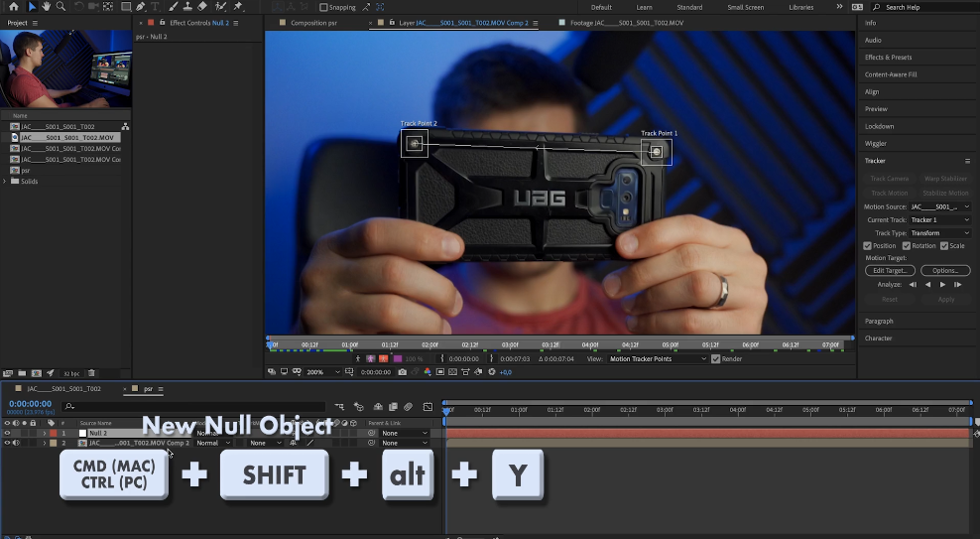Click the interpret footage icon in Project panel

pos(8,373)
